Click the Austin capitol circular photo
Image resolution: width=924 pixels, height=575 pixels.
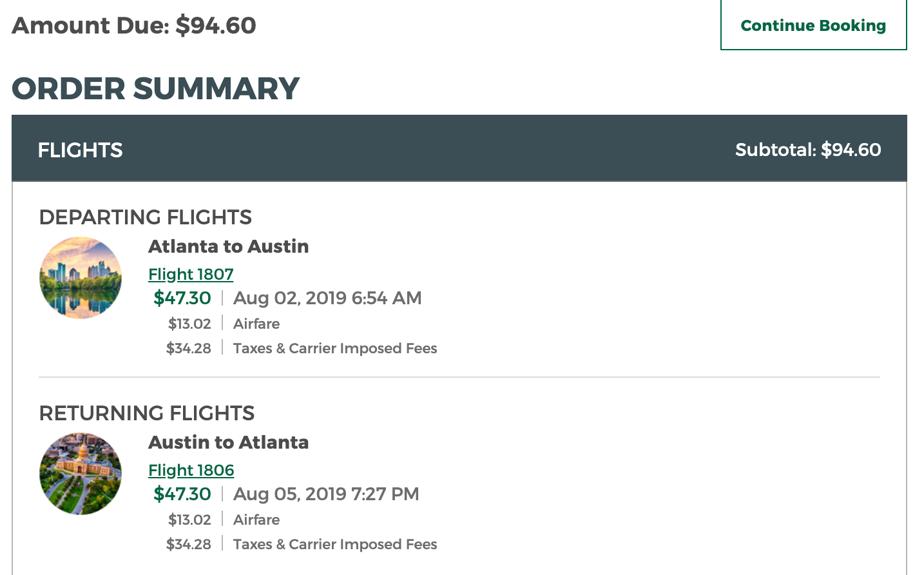coord(81,474)
